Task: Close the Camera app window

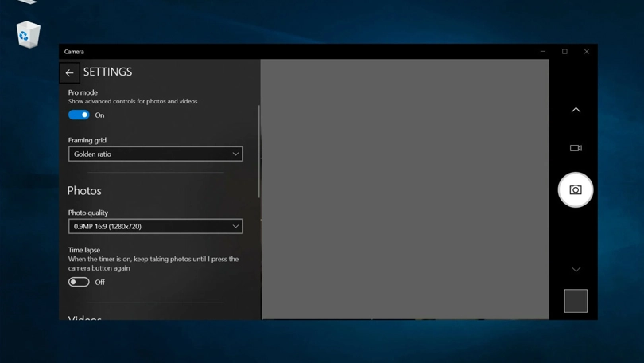Action: pyautogui.click(x=587, y=52)
